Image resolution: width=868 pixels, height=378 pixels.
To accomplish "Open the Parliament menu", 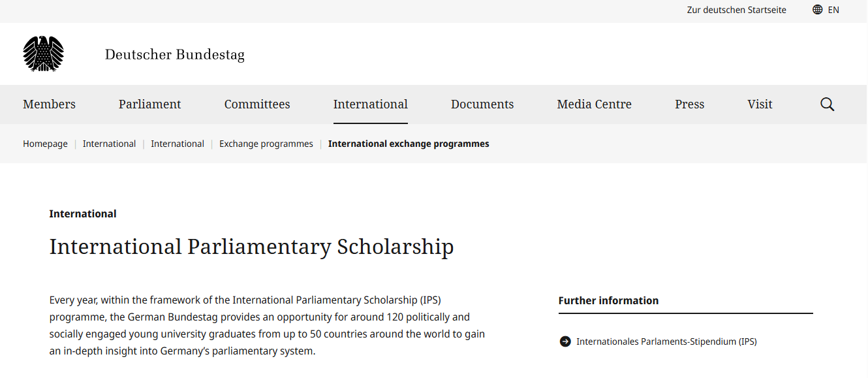I will (x=149, y=104).
